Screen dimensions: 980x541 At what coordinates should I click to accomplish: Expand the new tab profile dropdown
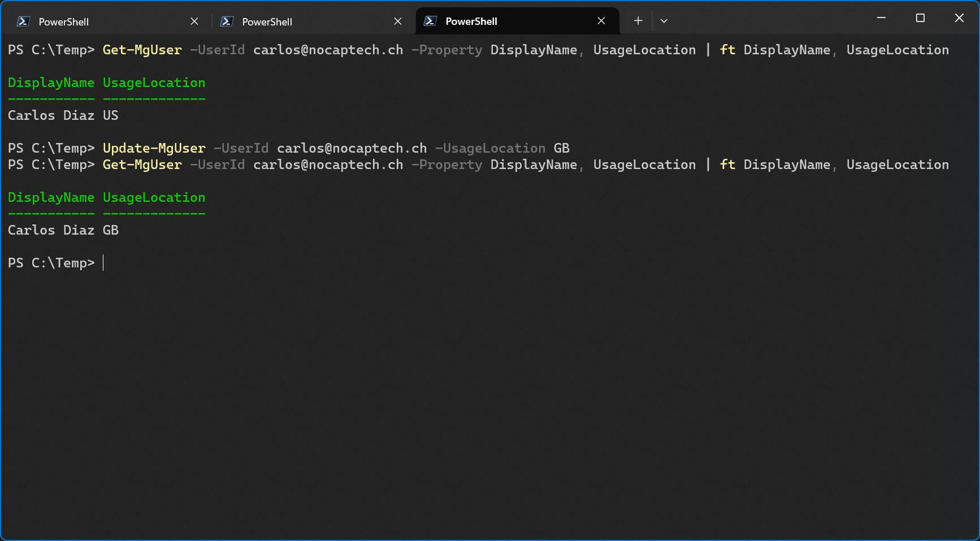pos(664,21)
